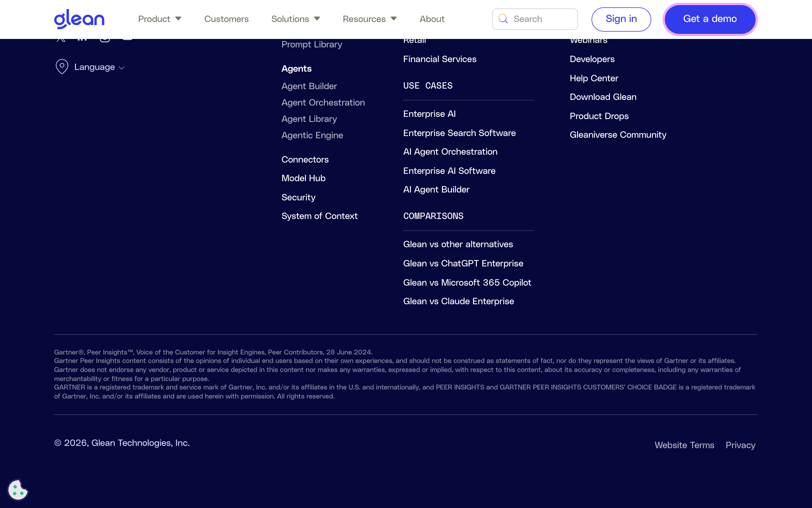Click the Glean logo in header
Viewport: 812px width, 508px height.
[79, 19]
